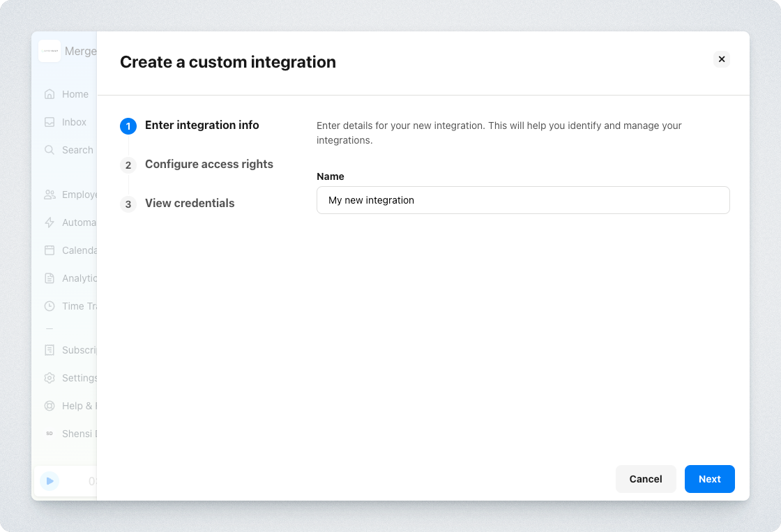Click the Automations lightning bolt icon

point(50,222)
